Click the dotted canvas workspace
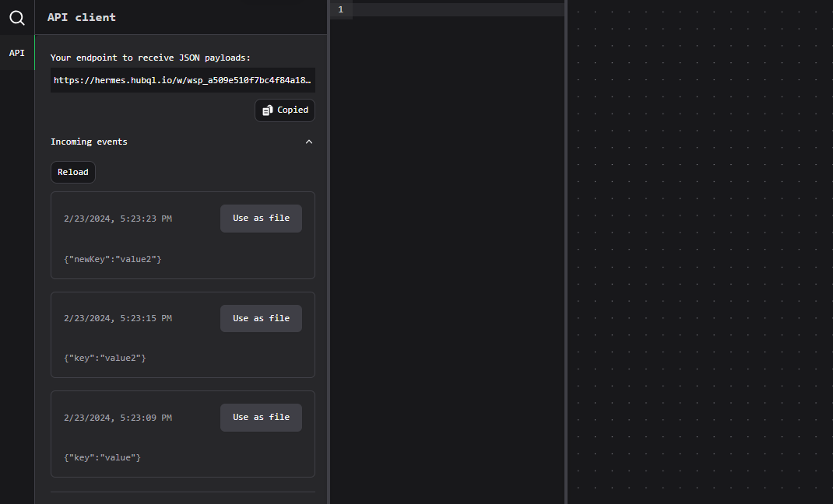Image resolution: width=833 pixels, height=504 pixels. 701,252
